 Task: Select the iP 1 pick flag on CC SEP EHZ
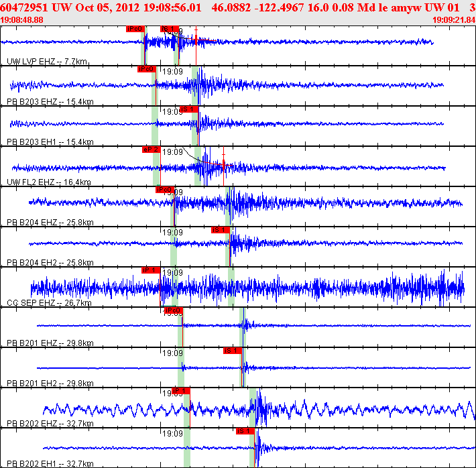(x=151, y=270)
